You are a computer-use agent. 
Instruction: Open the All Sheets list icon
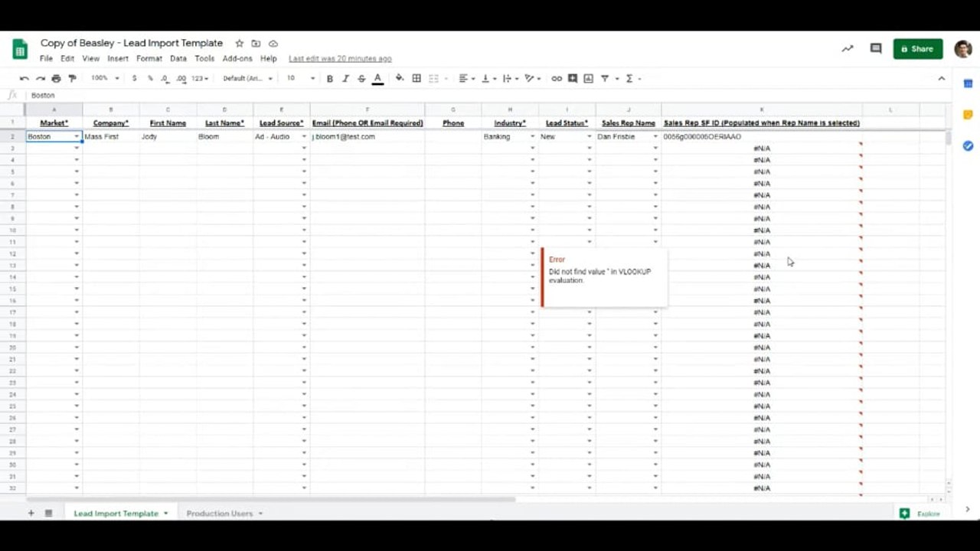48,513
